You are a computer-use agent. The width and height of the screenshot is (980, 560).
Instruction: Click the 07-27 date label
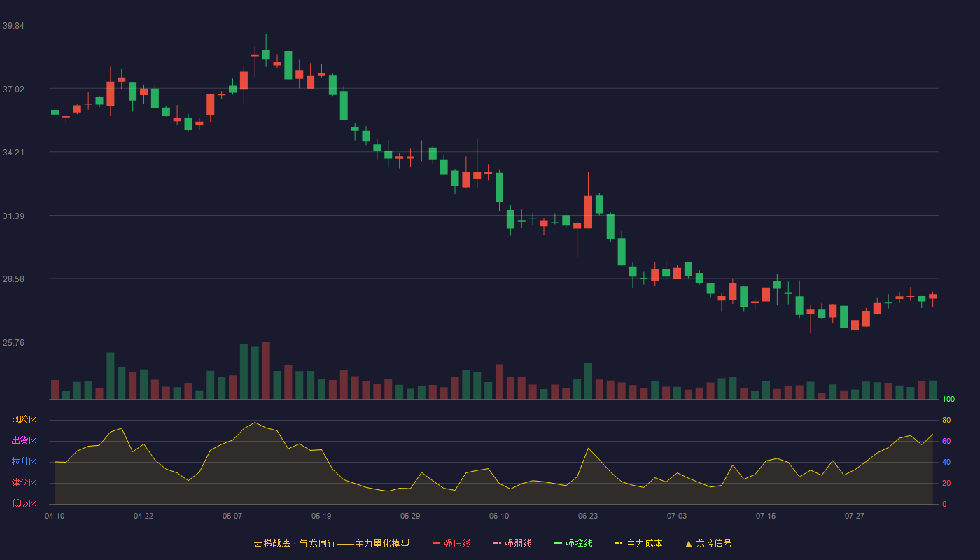click(x=855, y=516)
